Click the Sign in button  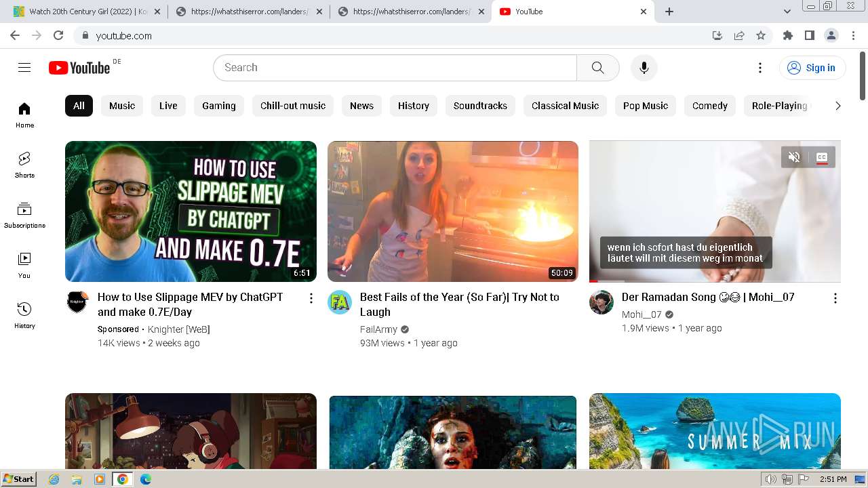pyautogui.click(x=812, y=68)
